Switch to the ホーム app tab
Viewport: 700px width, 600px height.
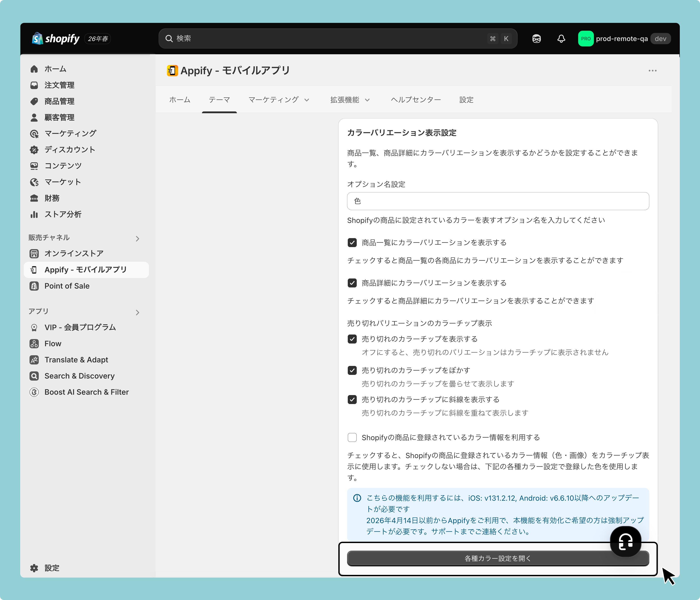(x=180, y=100)
